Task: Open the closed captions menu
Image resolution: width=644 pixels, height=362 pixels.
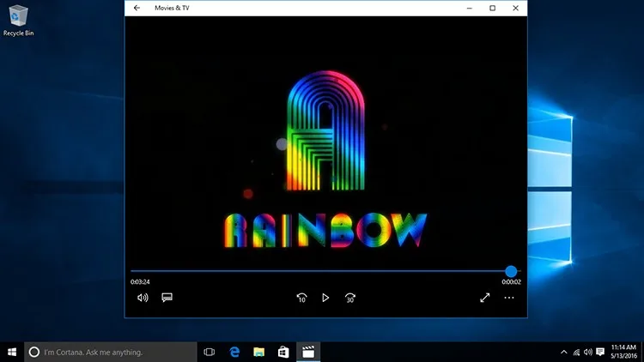Action: [x=167, y=298]
